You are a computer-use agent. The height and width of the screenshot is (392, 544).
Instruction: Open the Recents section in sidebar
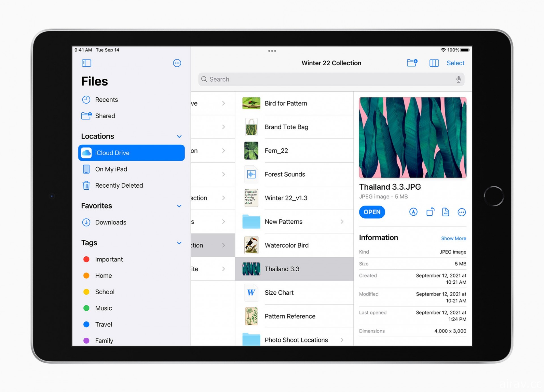[107, 100]
